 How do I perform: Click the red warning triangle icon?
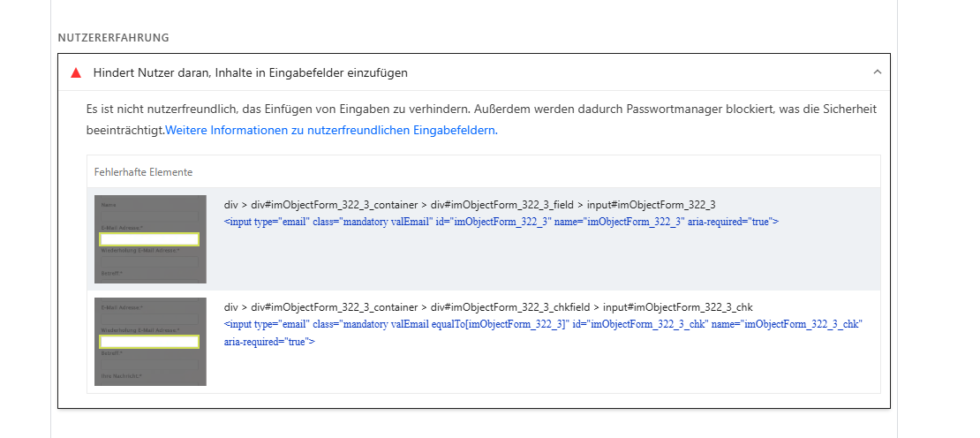tap(76, 73)
